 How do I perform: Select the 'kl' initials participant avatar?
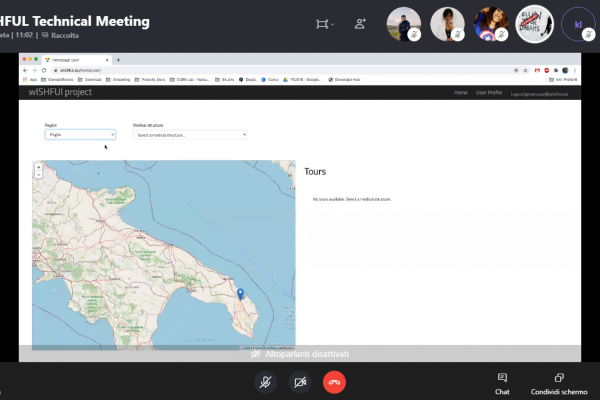point(578,24)
